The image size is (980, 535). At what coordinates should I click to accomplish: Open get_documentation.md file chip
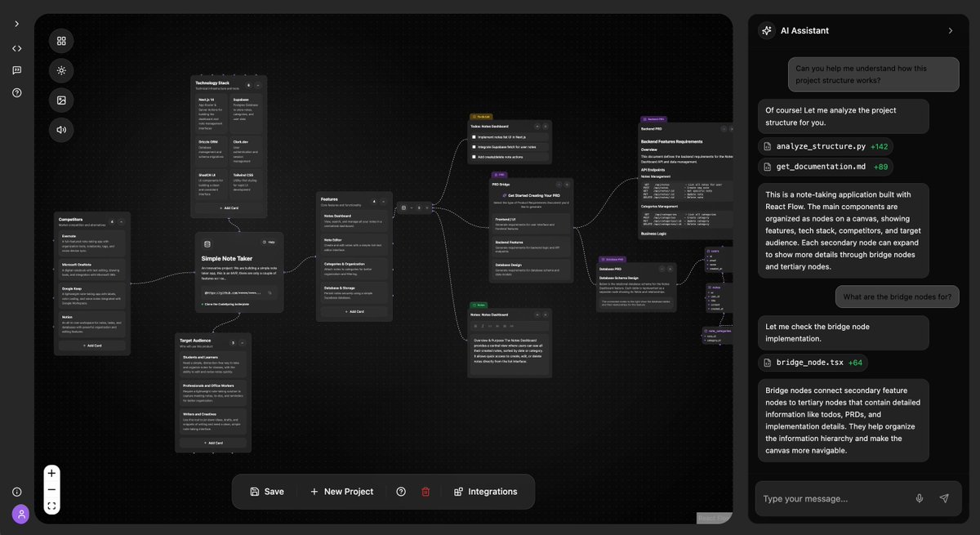click(x=826, y=167)
